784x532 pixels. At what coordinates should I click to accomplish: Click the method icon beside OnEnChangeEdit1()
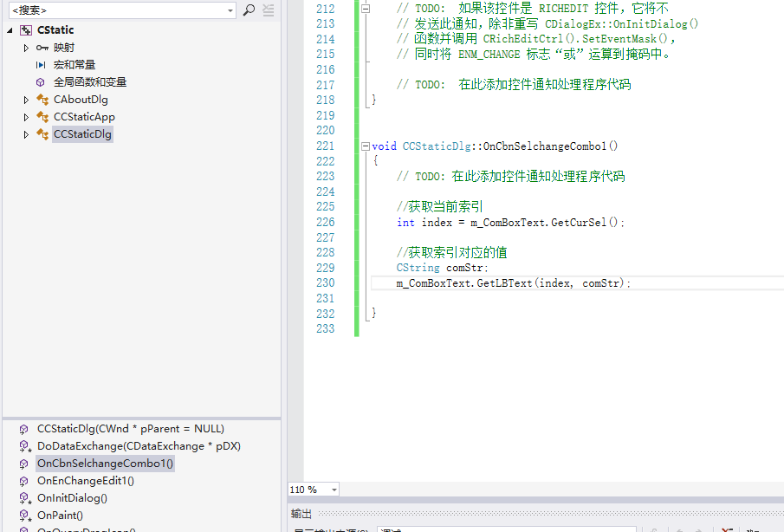click(x=23, y=481)
